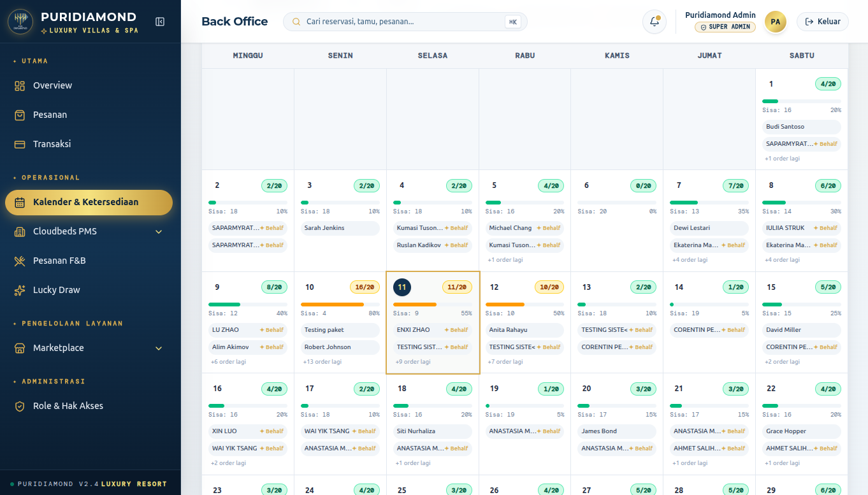Click the PA profile avatar
This screenshot has height=495, width=868.
776,22
